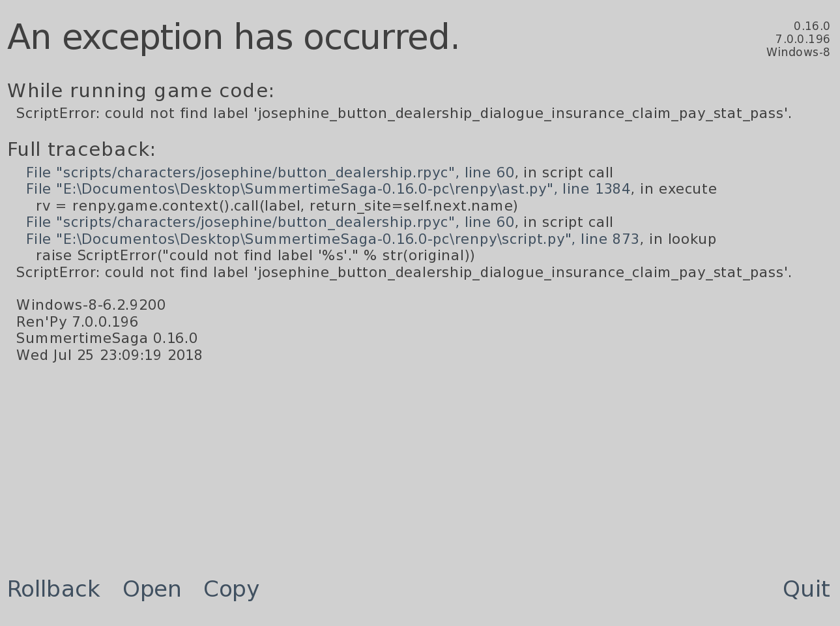Click the ScriptError message under game code heading
The height and width of the screenshot is (626, 840).
(x=404, y=113)
